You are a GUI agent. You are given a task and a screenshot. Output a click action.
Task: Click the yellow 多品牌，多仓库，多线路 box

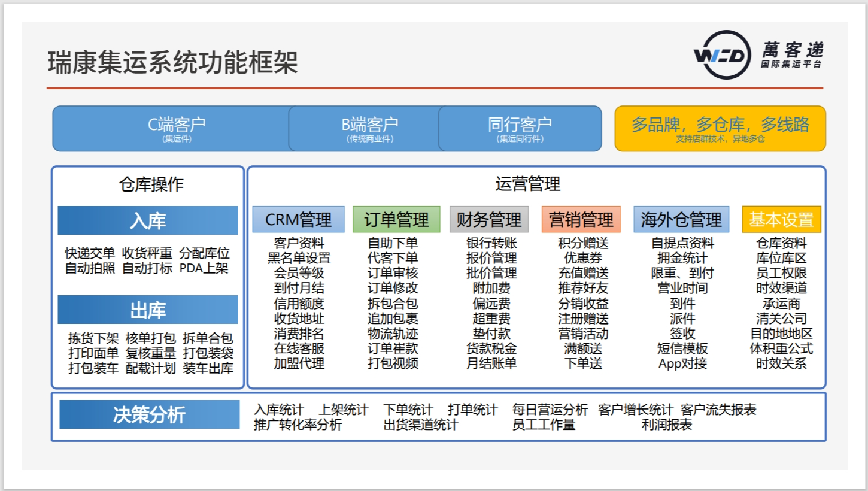pyautogui.click(x=720, y=129)
